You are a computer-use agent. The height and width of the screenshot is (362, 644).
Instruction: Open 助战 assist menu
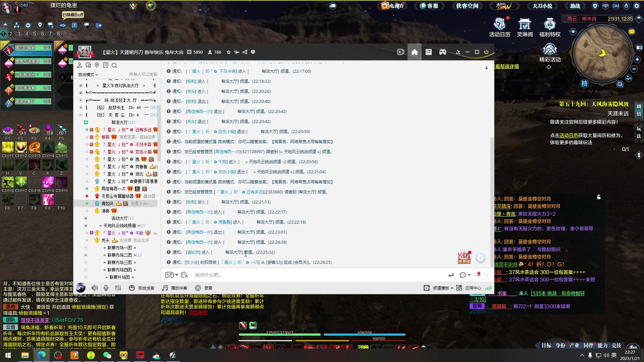coord(575,6)
